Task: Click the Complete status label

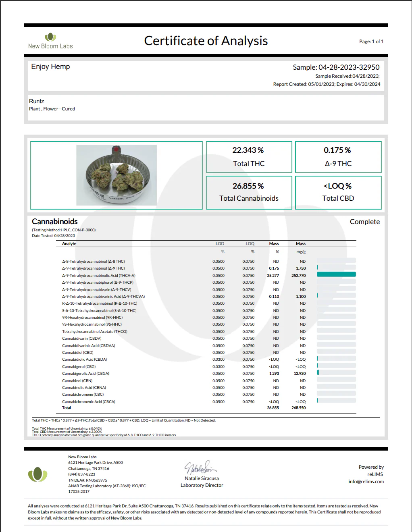Action: [x=364, y=222]
